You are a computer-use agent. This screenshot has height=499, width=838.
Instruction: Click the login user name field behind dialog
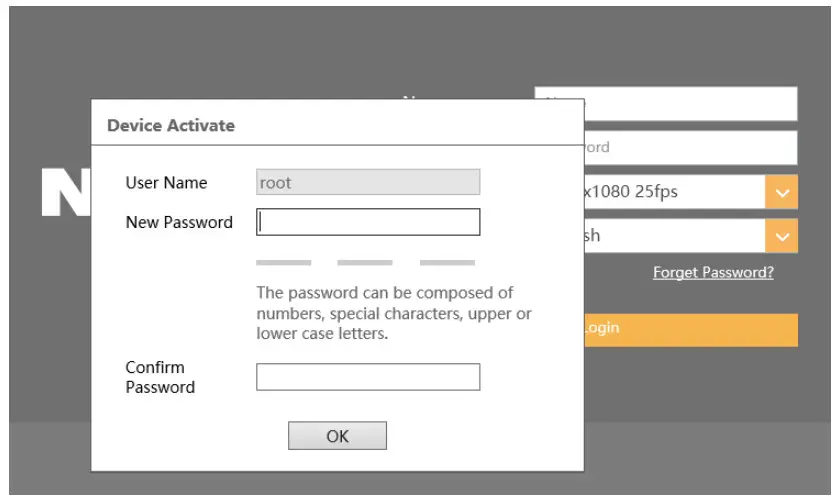690,104
